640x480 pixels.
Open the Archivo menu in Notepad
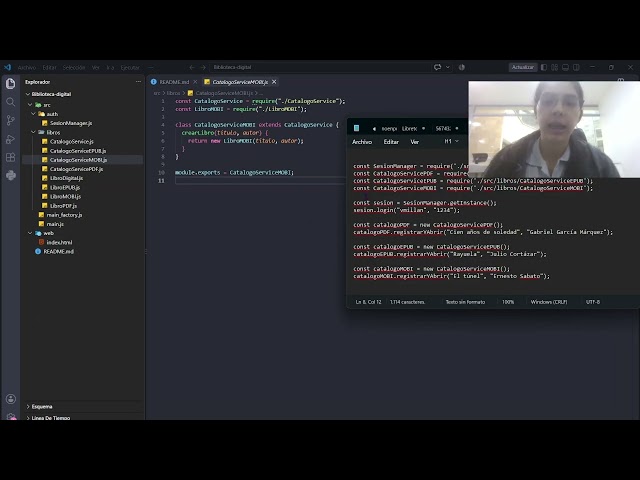(362, 142)
